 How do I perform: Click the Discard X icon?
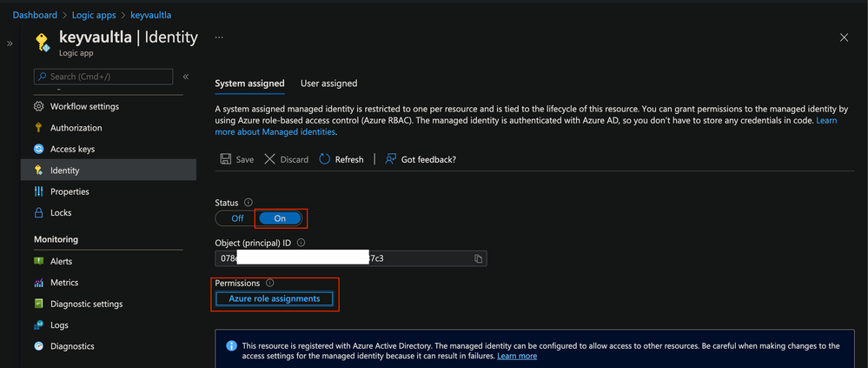pyautogui.click(x=269, y=159)
